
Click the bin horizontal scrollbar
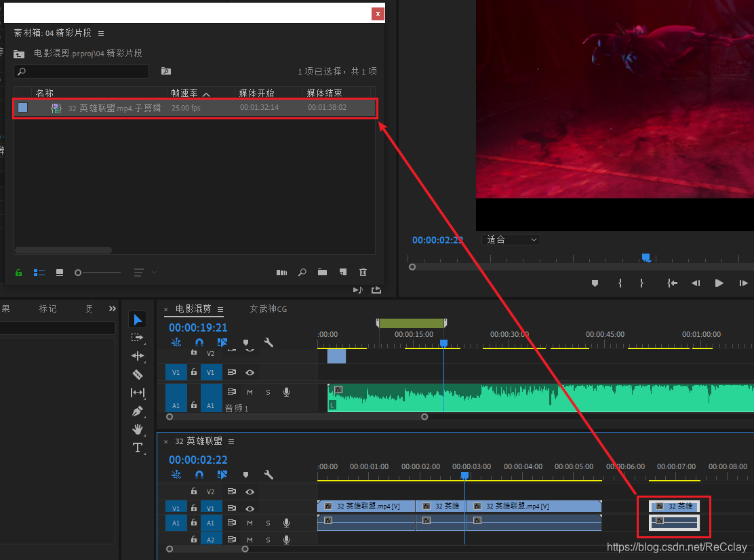[63, 250]
